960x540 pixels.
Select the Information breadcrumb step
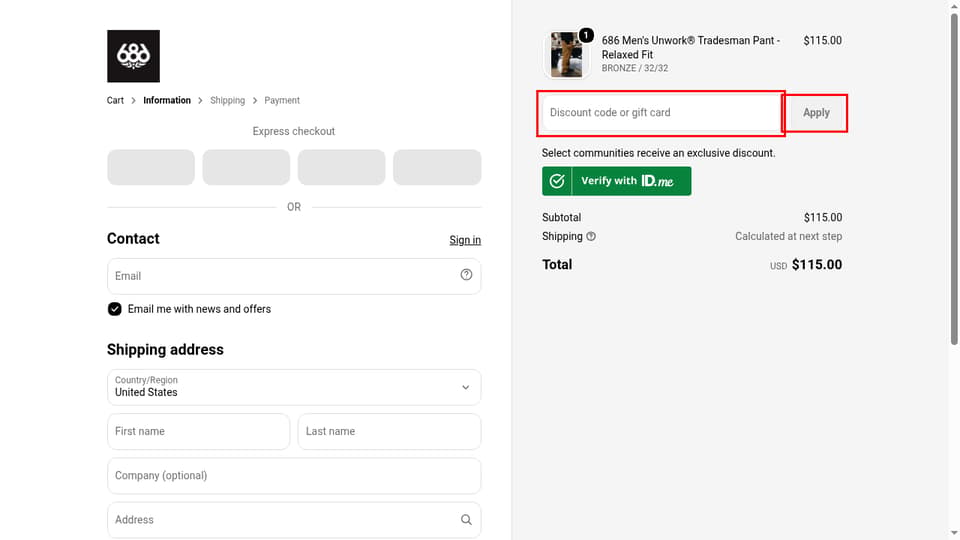pos(167,100)
